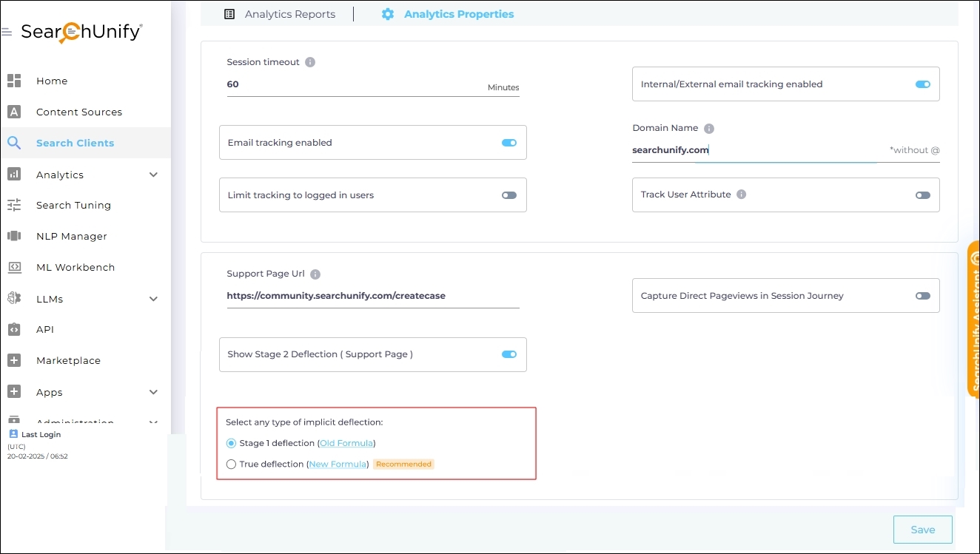This screenshot has height=554, width=980.
Task: Open the New Formula link
Action: click(x=338, y=465)
